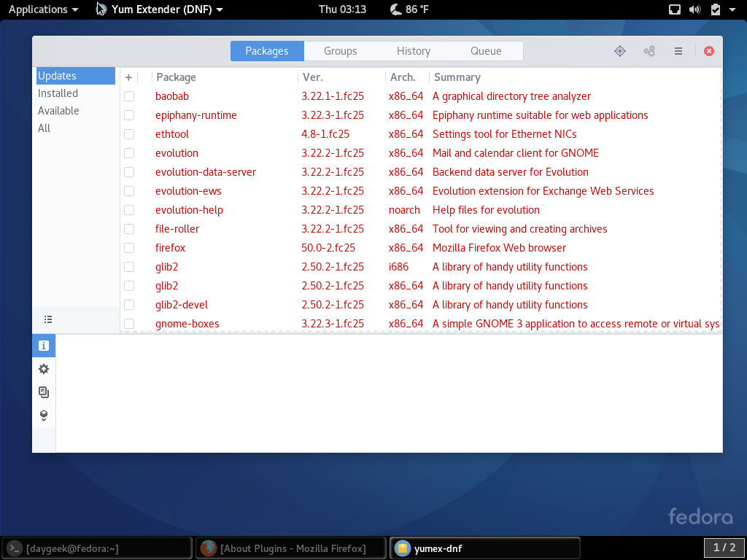Tick the glib2 i686 checkbox
Viewport: 747px width, 560px height.
tap(129, 267)
